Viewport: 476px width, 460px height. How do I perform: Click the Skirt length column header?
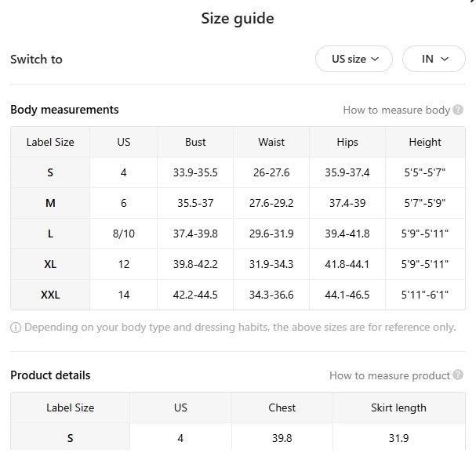pos(398,408)
